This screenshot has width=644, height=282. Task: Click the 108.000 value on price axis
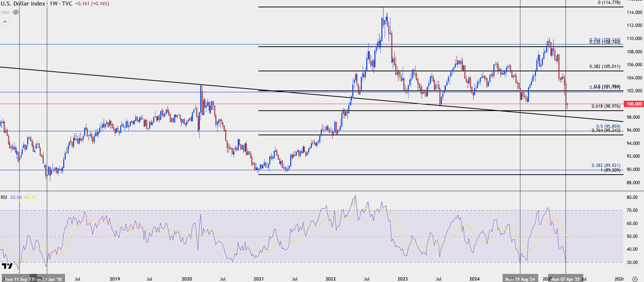pyautogui.click(x=634, y=52)
